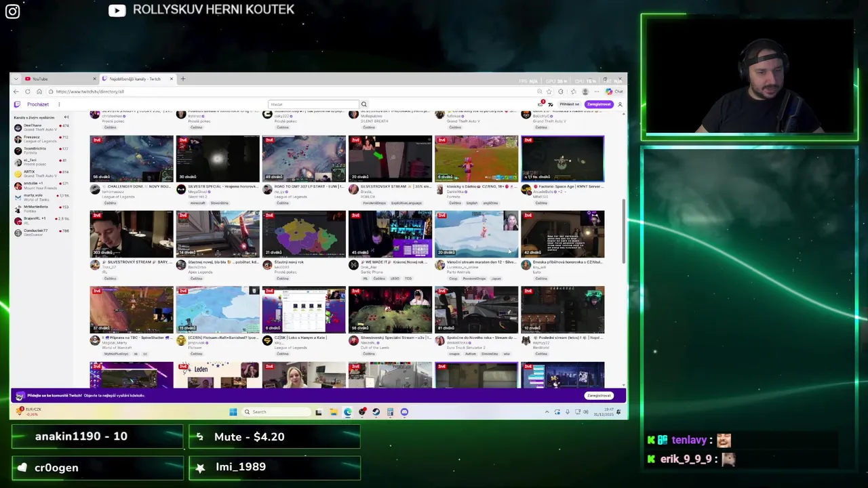Open DeeThane channel in sidebar
Screen dimensions: 868x488
coord(41,127)
